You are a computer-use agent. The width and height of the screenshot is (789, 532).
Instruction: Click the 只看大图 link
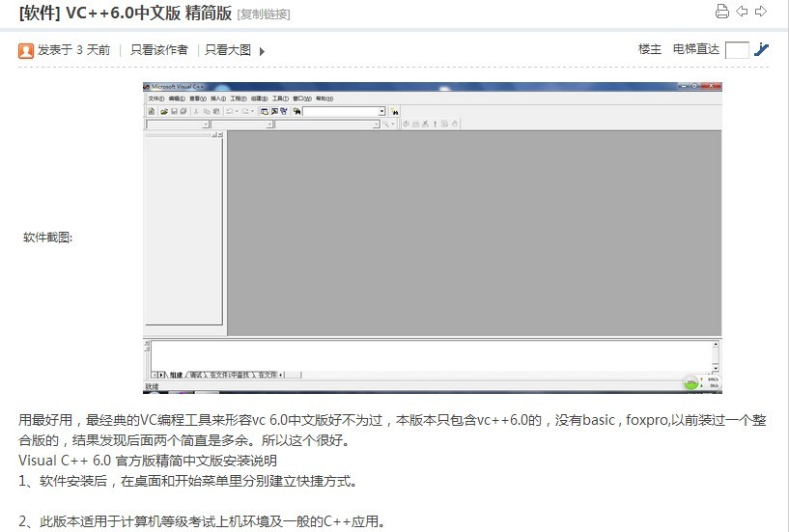[x=228, y=50]
